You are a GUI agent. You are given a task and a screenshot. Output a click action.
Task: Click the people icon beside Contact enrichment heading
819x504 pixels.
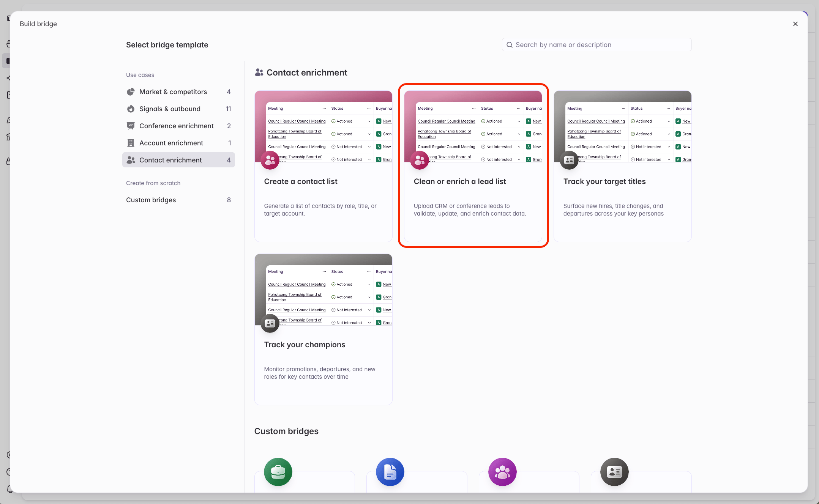[259, 72]
